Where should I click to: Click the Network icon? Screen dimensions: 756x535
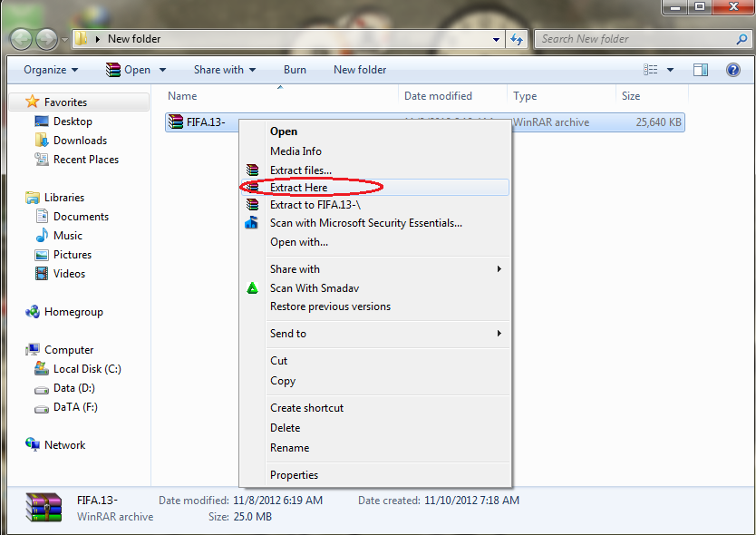pos(33,444)
